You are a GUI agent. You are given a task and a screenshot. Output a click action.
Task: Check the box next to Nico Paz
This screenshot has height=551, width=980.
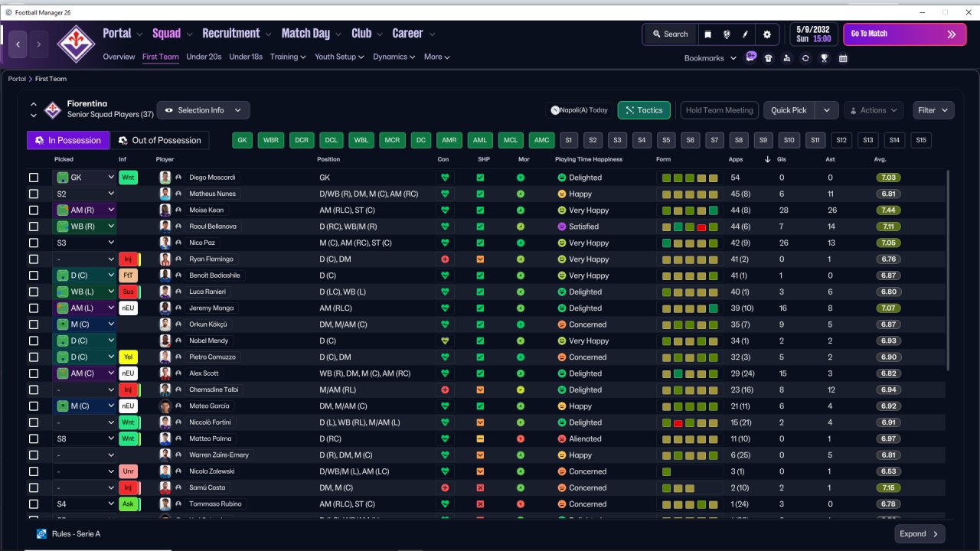pyautogui.click(x=34, y=243)
